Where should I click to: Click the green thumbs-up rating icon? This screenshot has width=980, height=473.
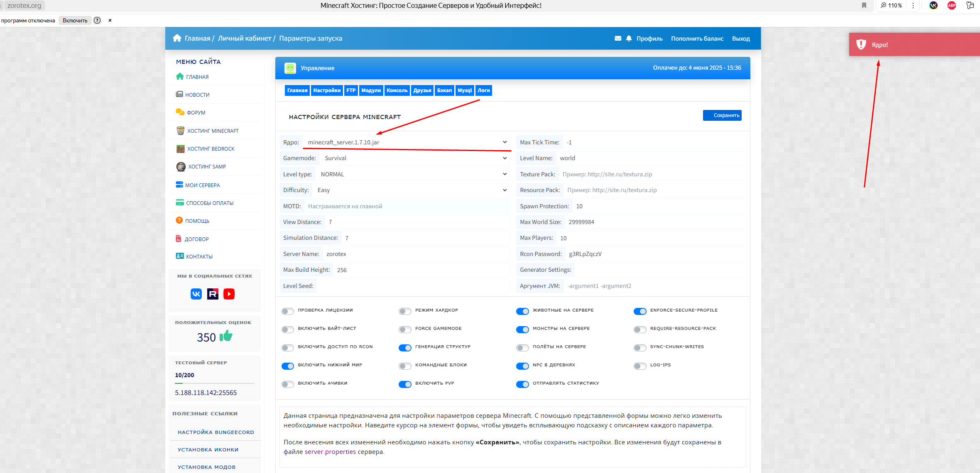[226, 336]
